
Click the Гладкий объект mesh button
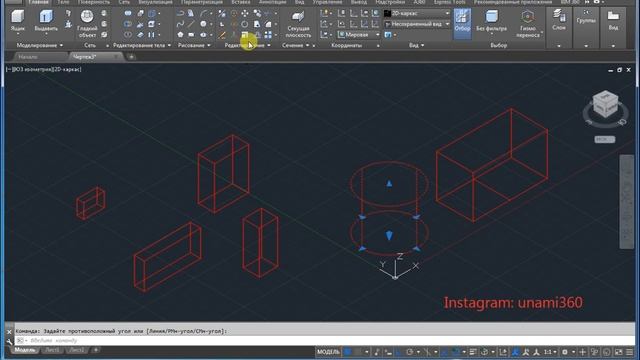pos(87,24)
